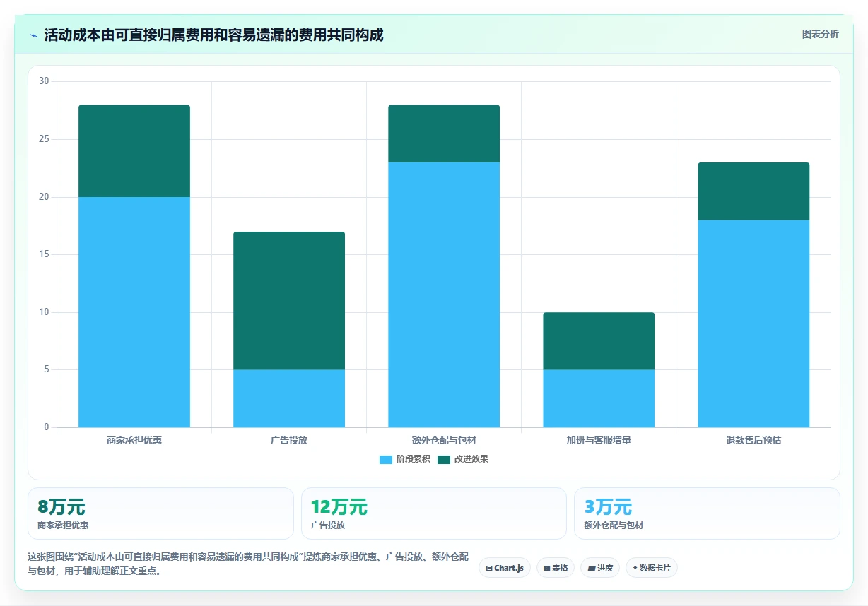Click the 8万元 data card value
868x606 pixels.
(61, 507)
